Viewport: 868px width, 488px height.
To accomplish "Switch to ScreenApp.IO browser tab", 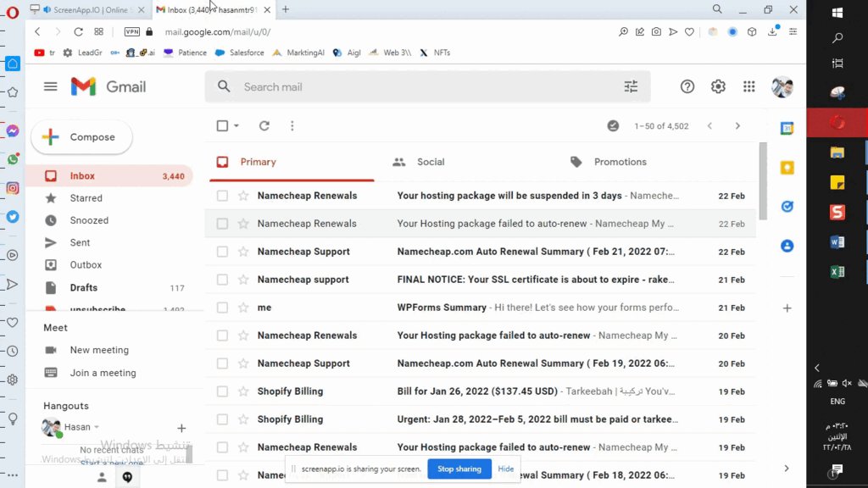I will pos(86,9).
